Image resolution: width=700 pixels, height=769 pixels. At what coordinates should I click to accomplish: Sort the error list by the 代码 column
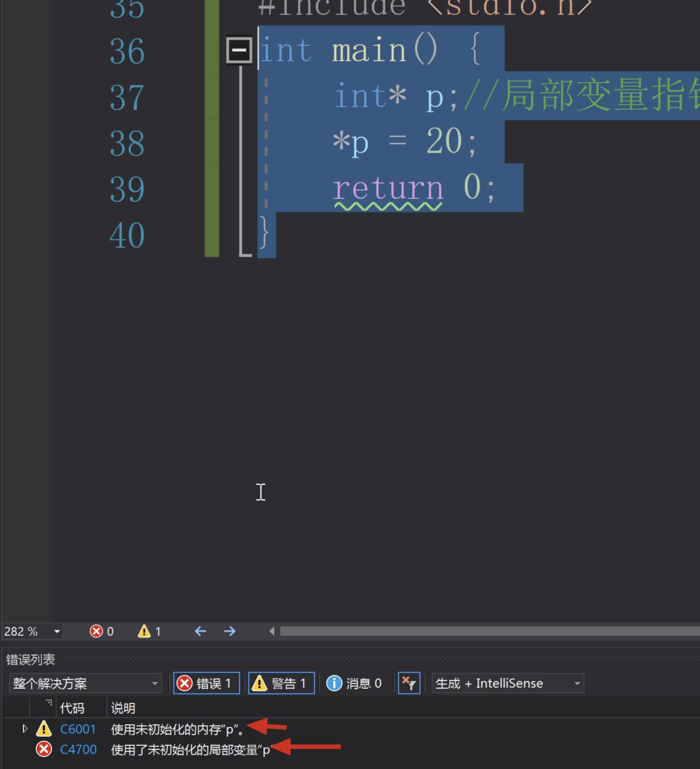click(72, 708)
